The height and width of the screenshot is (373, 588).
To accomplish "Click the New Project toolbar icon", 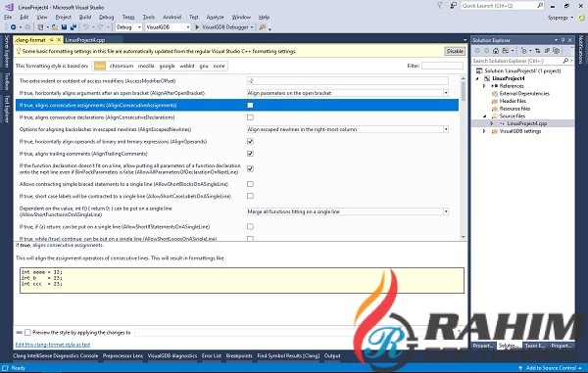I will pos(40,27).
